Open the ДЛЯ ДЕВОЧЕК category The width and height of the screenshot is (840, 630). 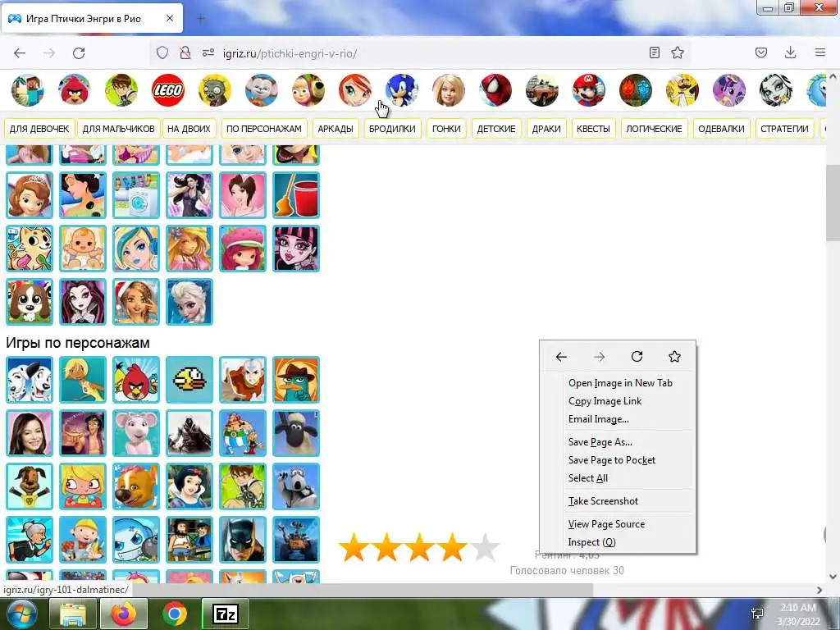pos(39,129)
